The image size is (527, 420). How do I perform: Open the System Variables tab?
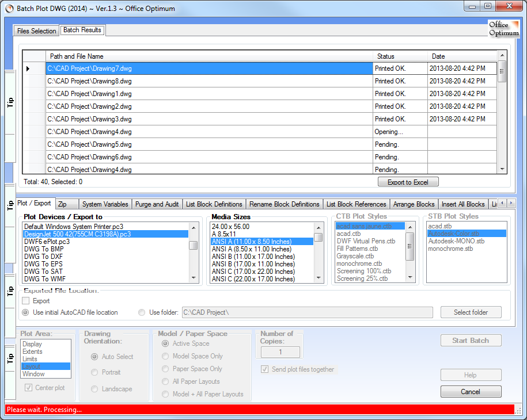click(x=105, y=204)
